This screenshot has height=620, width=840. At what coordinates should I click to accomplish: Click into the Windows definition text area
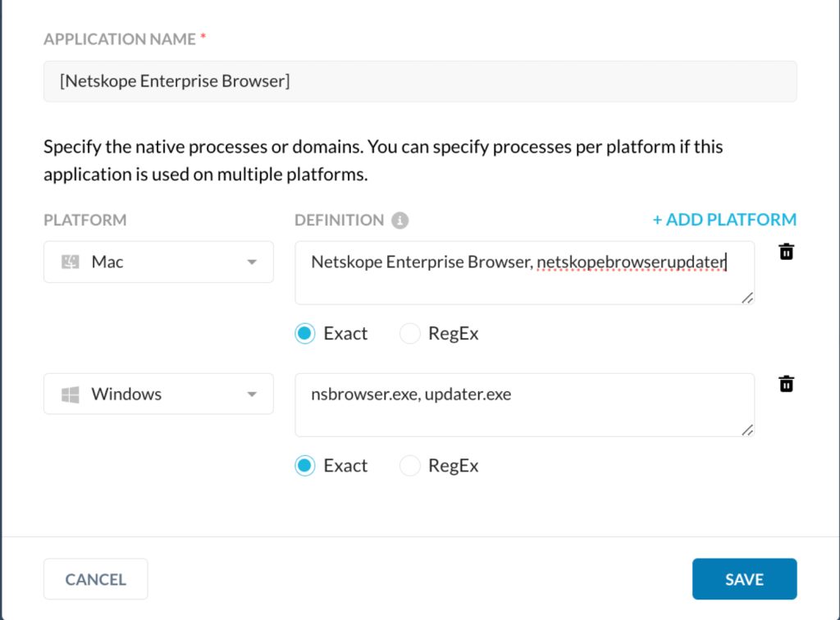(x=524, y=405)
